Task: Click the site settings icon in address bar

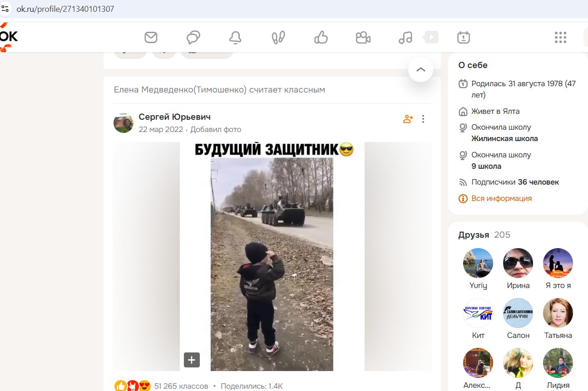Action: tap(5, 9)
